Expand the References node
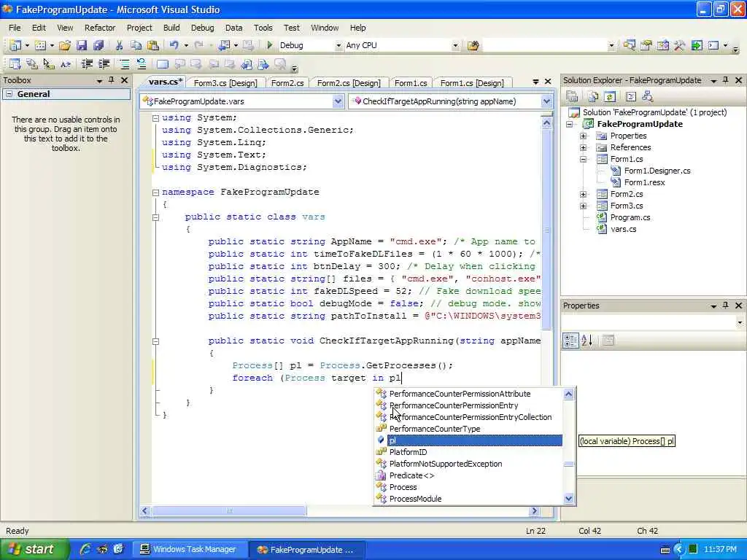Image resolution: width=747 pixels, height=560 pixels. (x=583, y=147)
